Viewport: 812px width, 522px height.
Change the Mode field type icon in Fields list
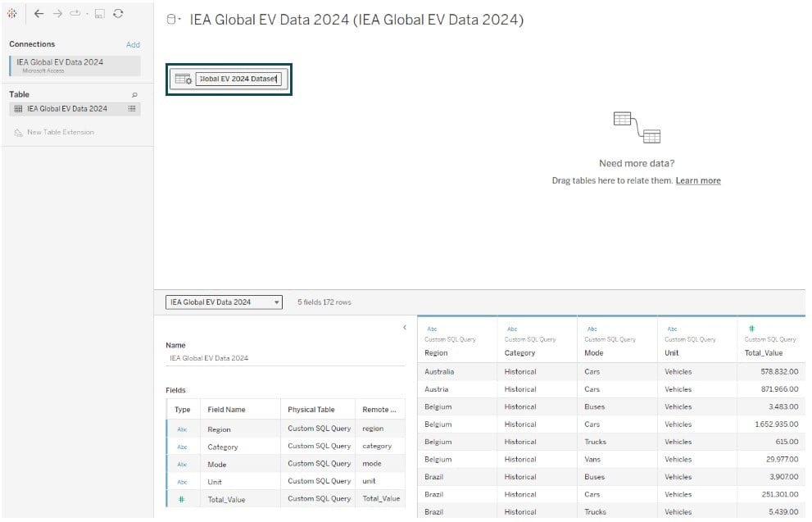click(x=182, y=465)
